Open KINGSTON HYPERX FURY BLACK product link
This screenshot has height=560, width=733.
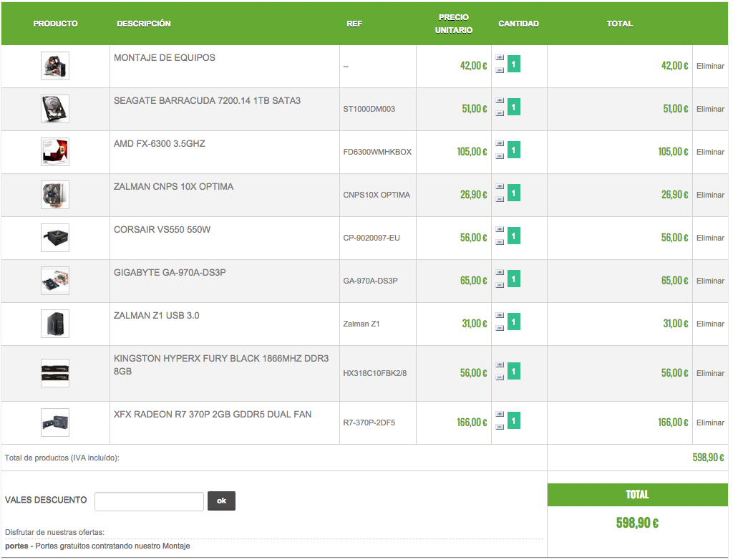221,365
